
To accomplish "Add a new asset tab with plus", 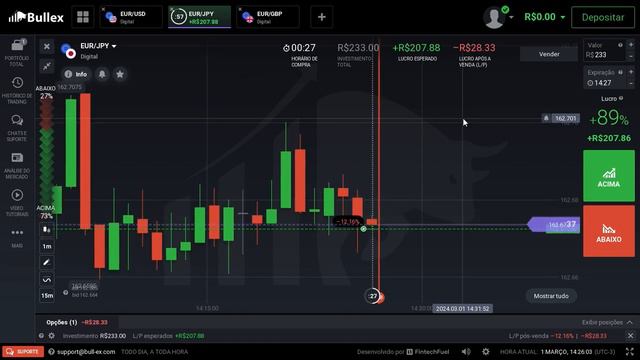I will tap(322, 17).
